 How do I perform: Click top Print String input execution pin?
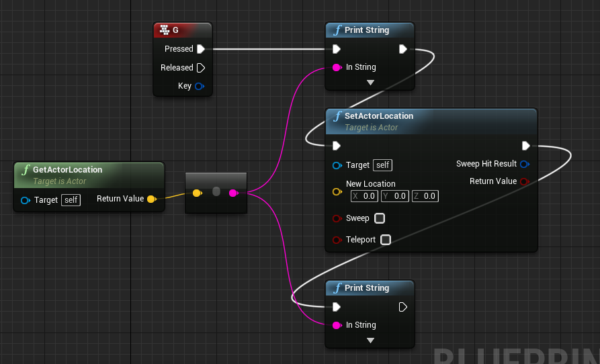pyautogui.click(x=337, y=49)
